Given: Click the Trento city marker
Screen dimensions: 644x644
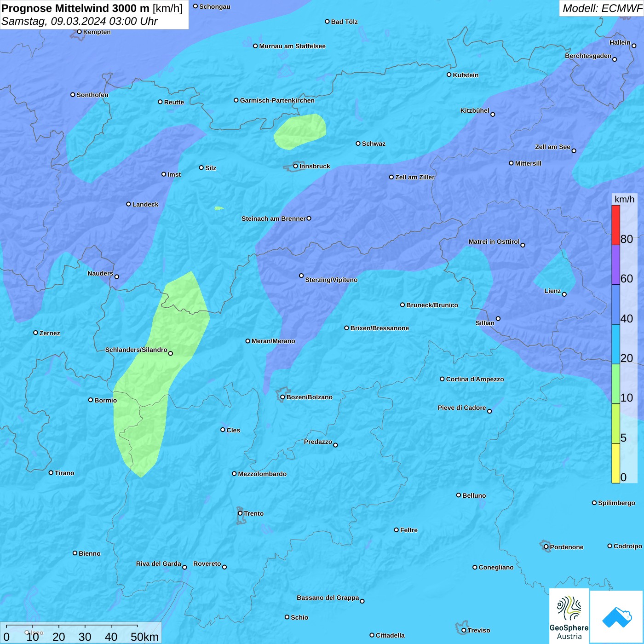Looking at the screenshot, I should (240, 513).
